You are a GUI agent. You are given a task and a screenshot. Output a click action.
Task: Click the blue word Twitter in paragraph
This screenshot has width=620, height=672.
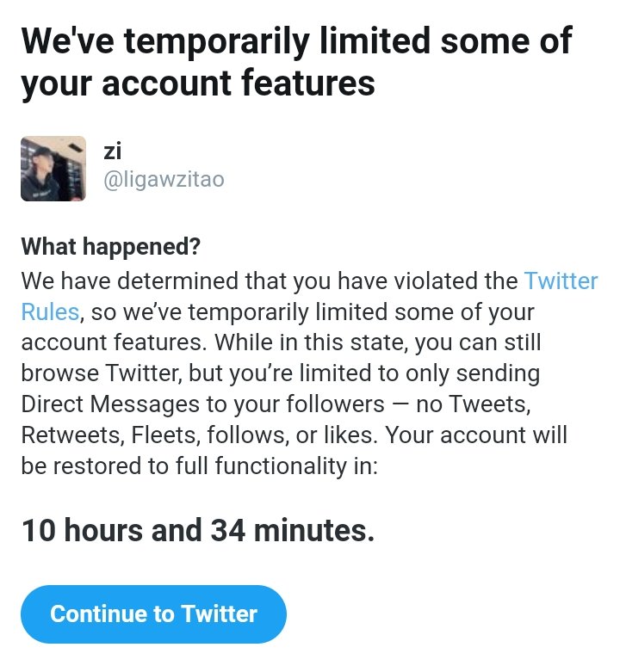[561, 281]
